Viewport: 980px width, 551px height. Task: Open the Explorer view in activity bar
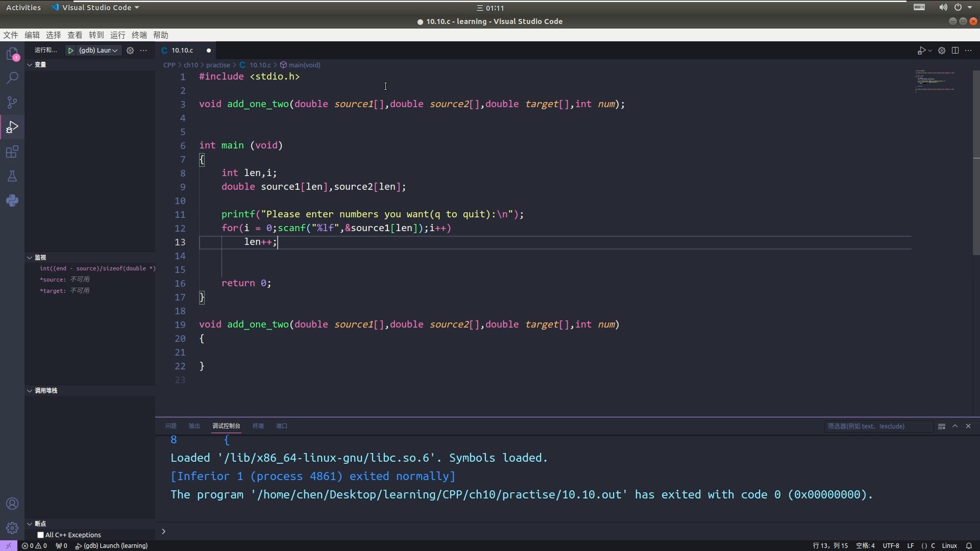12,54
